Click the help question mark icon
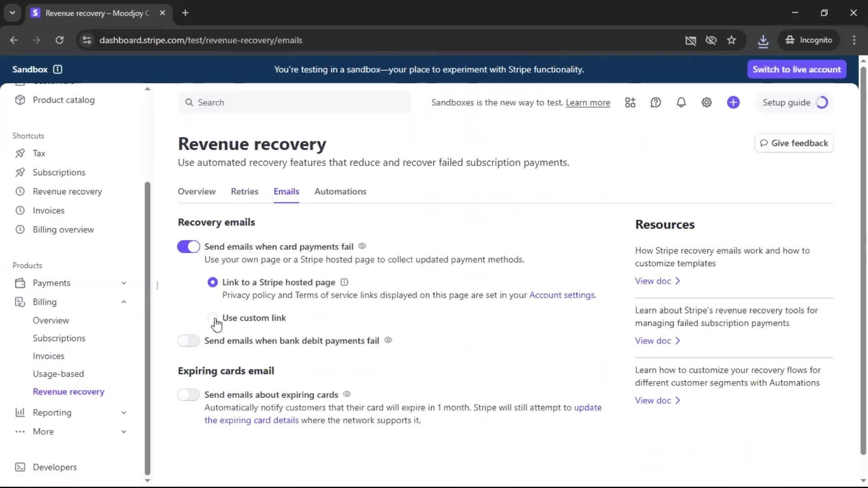Image resolution: width=868 pixels, height=488 pixels. tap(656, 103)
